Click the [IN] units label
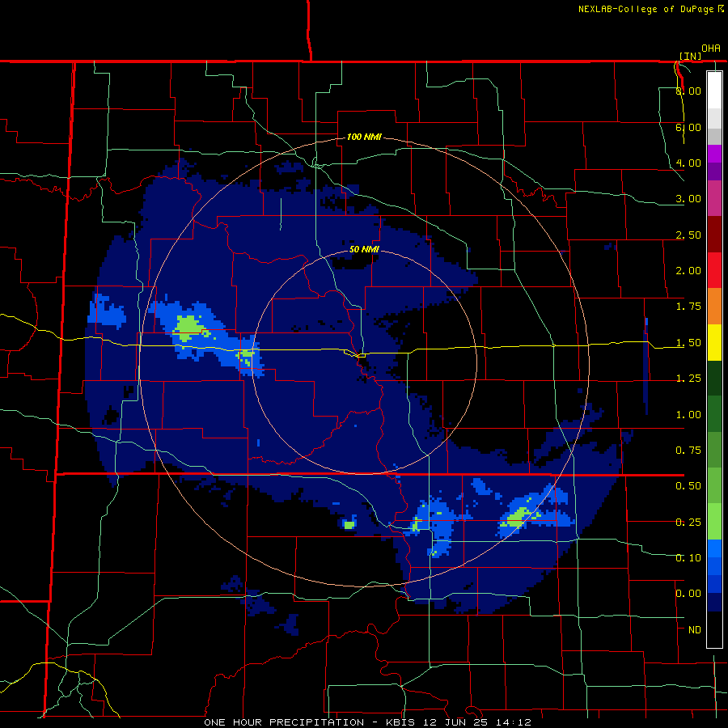The height and width of the screenshot is (728, 728). (x=691, y=56)
